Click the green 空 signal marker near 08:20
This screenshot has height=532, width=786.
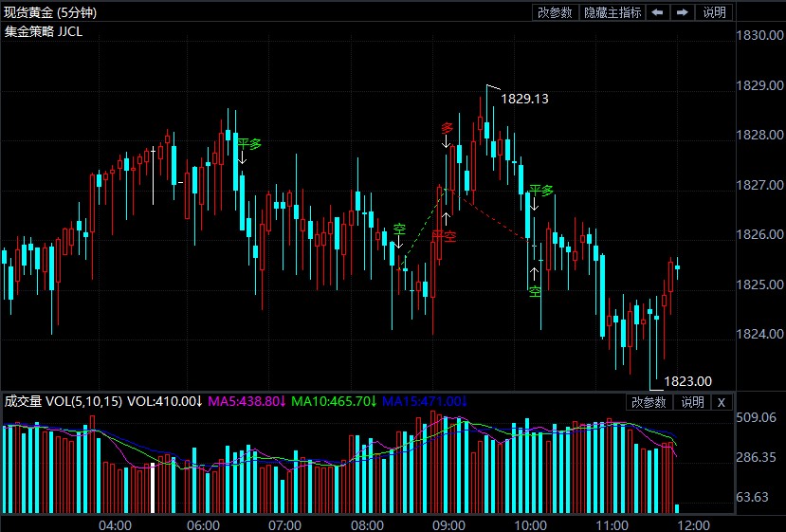[399, 229]
